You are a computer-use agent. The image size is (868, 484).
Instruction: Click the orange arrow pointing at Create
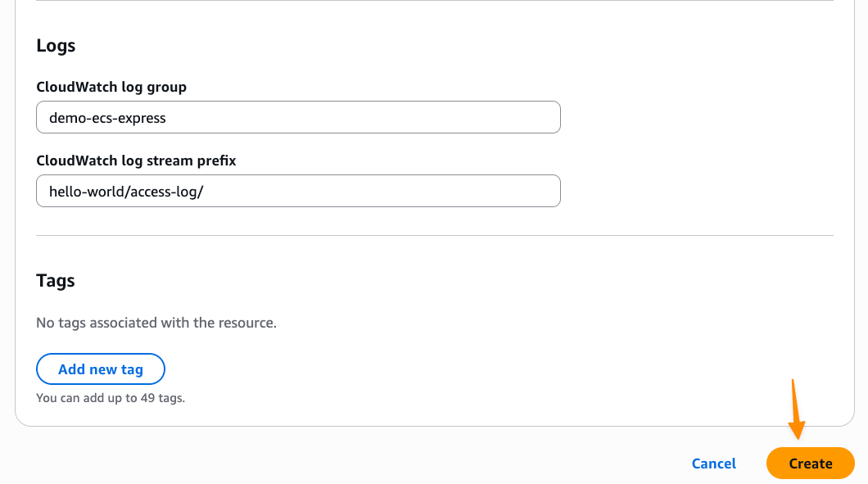coord(795,405)
